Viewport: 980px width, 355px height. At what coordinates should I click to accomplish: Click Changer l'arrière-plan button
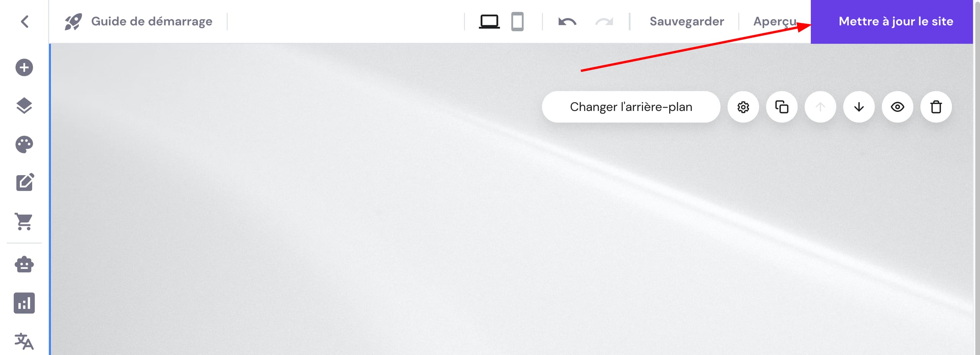click(631, 107)
